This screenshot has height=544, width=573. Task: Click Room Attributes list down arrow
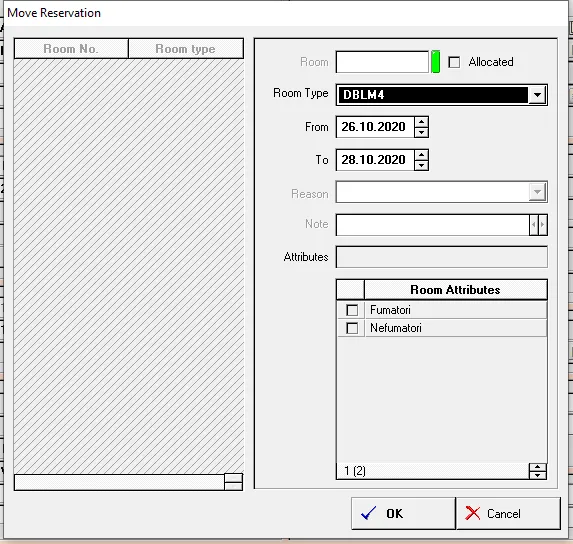(x=537, y=475)
